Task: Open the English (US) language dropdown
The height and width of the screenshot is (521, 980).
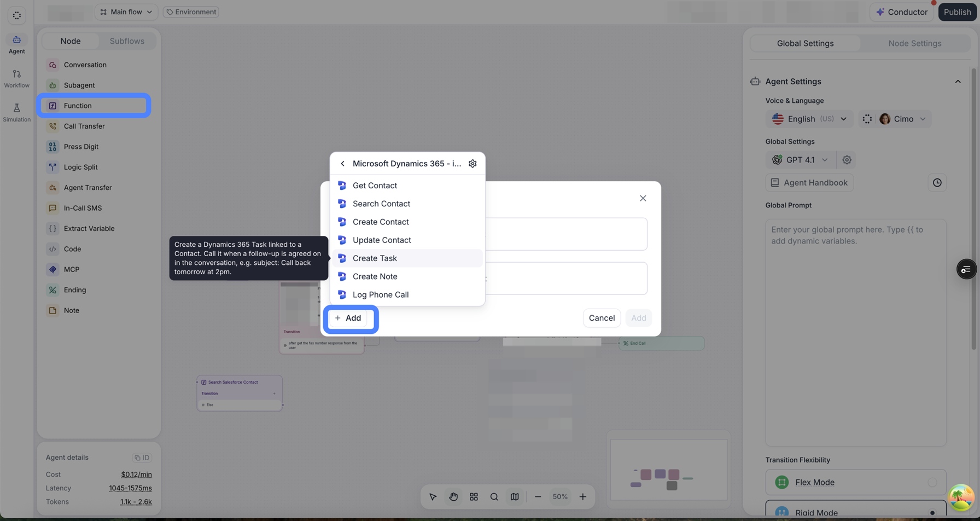Action: 809,119
